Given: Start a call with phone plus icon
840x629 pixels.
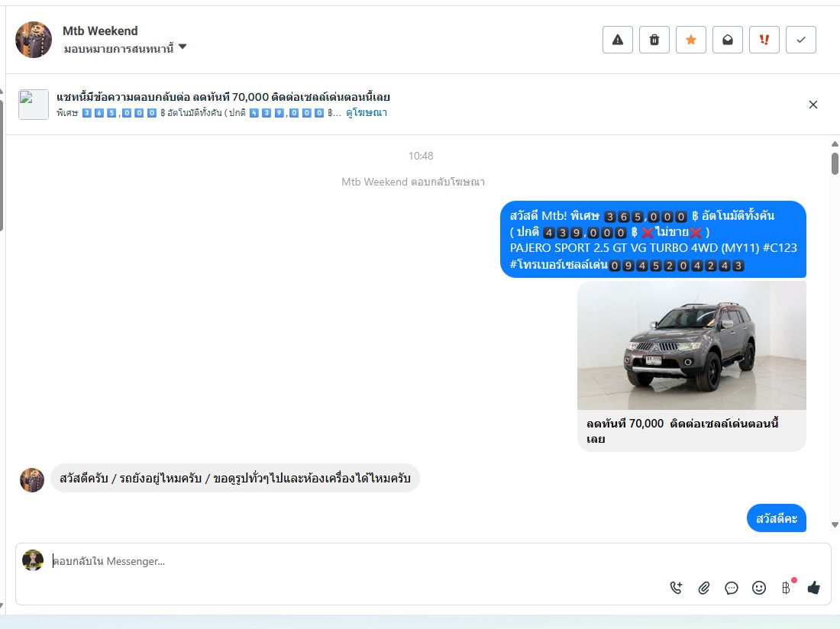Looking at the screenshot, I should tap(676, 588).
